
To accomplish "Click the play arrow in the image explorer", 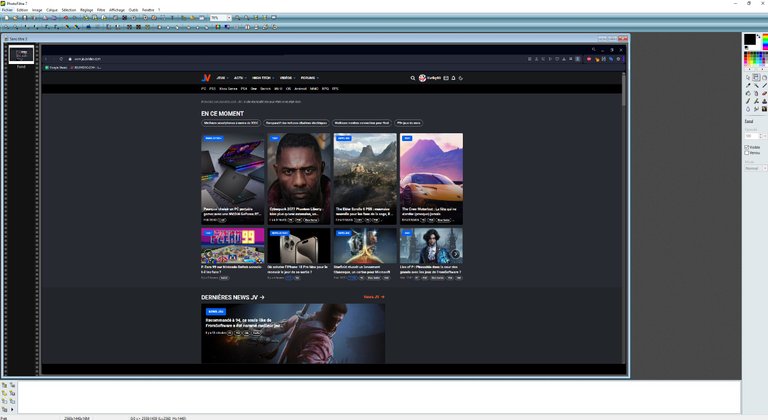I will (x=12, y=409).
